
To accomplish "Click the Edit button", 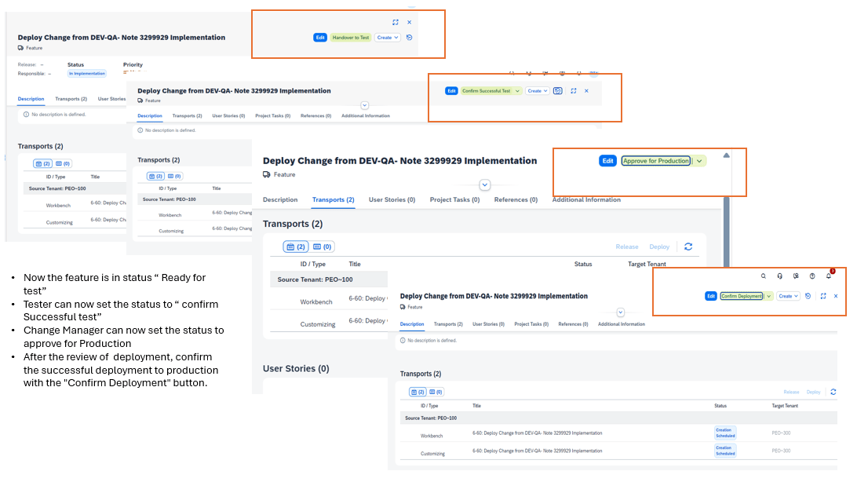I will [x=608, y=160].
